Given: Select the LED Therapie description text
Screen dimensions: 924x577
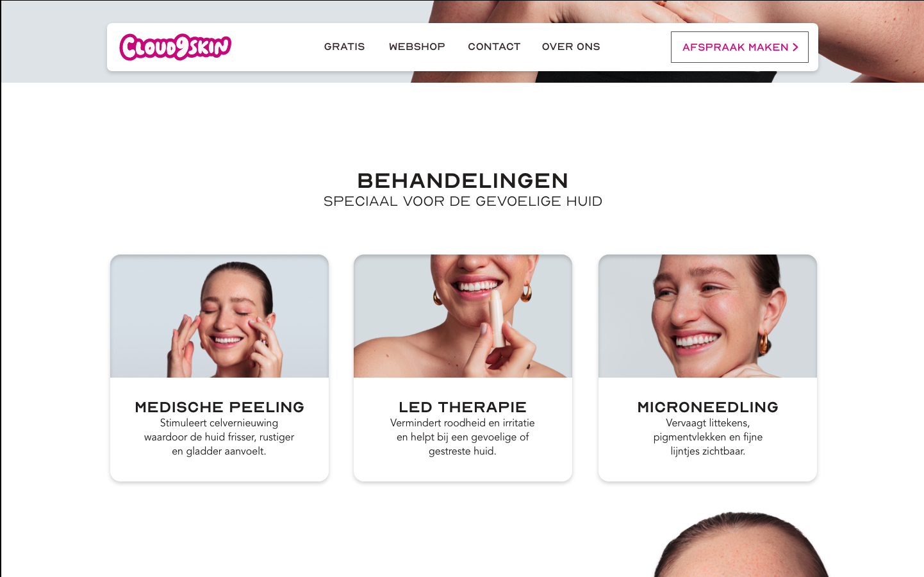Looking at the screenshot, I should pyautogui.click(x=463, y=437).
